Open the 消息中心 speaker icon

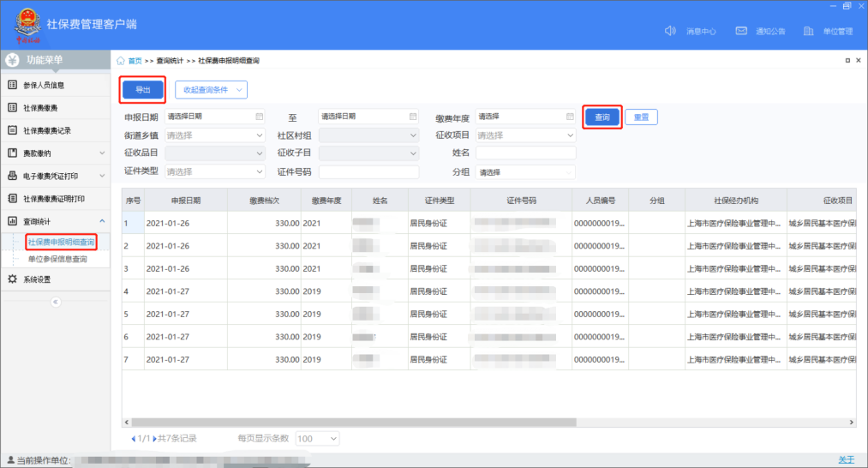(x=671, y=31)
